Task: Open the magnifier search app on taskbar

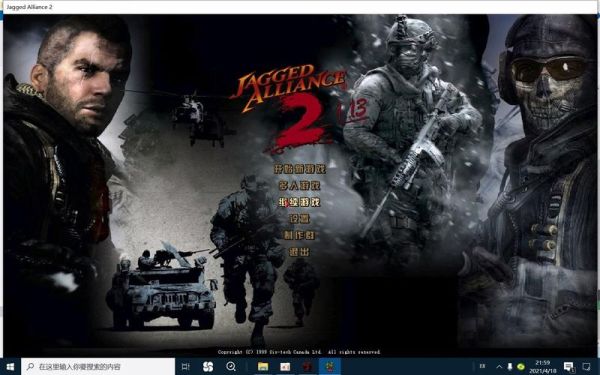Action: tap(231, 367)
